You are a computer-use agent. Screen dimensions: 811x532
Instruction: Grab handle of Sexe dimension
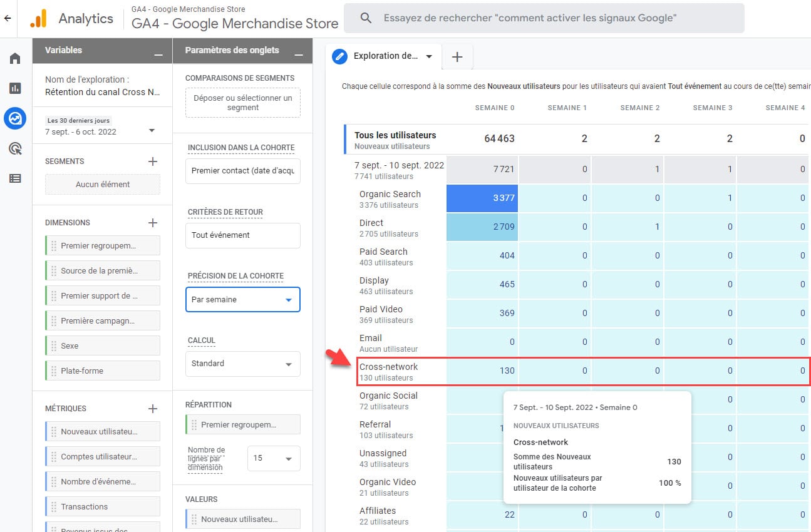[54, 345]
